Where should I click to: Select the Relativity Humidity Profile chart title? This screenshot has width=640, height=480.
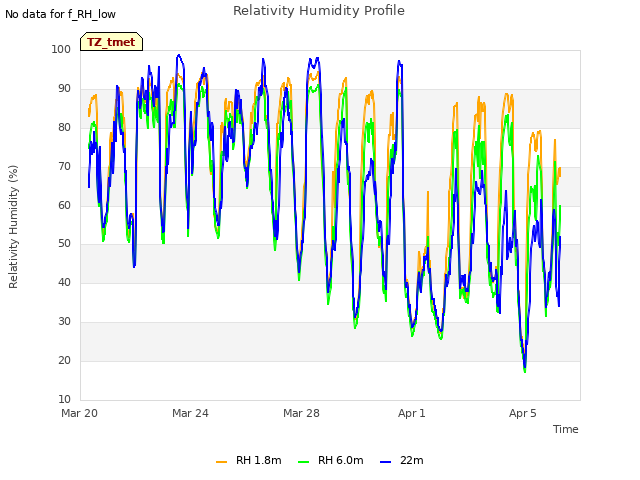[x=319, y=11]
